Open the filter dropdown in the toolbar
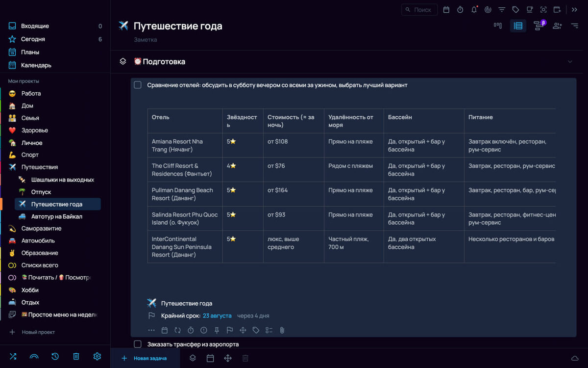The image size is (588, 368). click(502, 9)
